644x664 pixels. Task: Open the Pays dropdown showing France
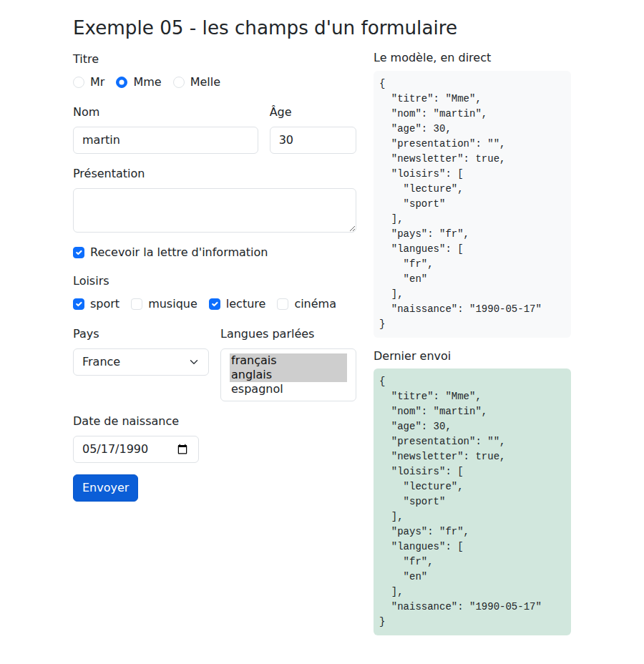(x=141, y=362)
